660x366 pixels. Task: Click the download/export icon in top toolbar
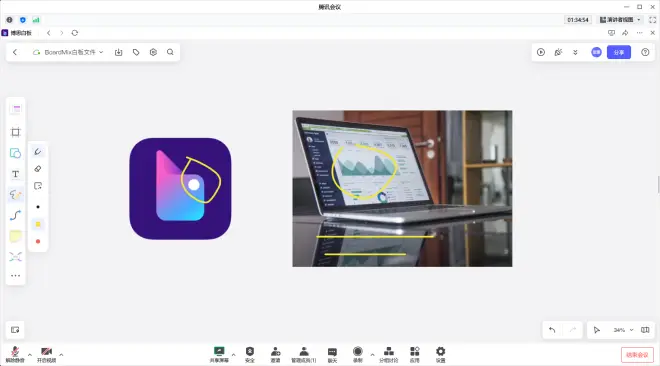(119, 52)
